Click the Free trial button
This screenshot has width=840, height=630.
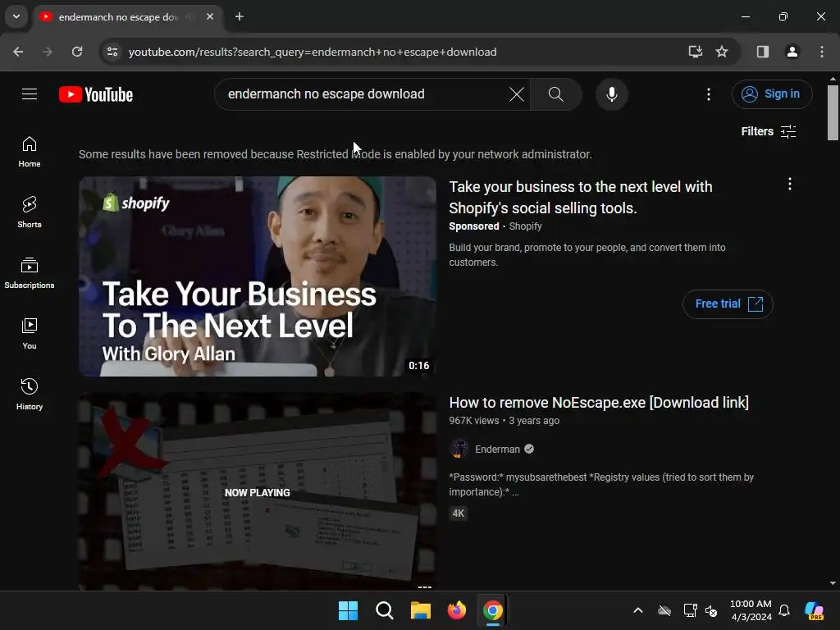[x=728, y=304]
